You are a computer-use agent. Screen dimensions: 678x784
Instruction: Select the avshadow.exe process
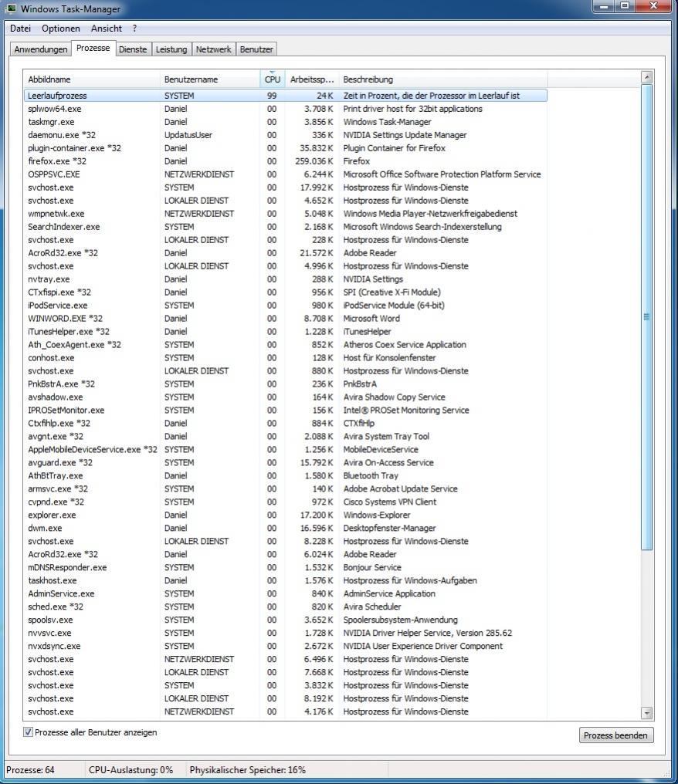(x=285, y=397)
